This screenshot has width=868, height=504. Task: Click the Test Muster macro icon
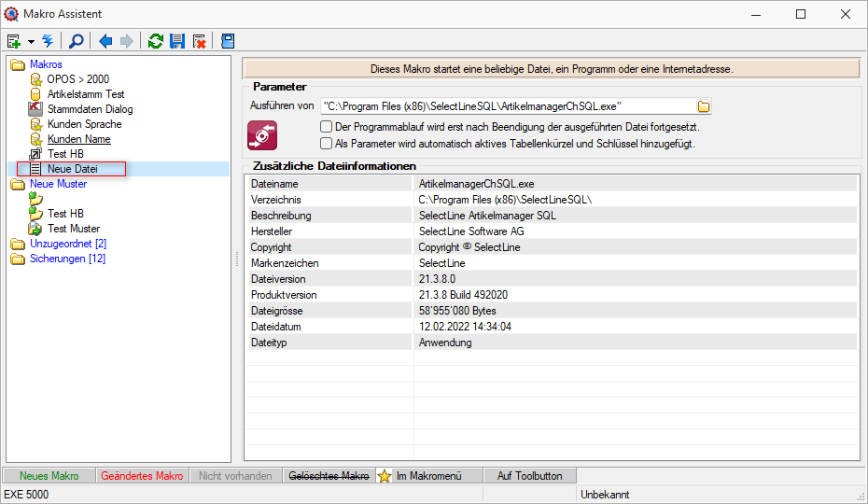coord(35,229)
